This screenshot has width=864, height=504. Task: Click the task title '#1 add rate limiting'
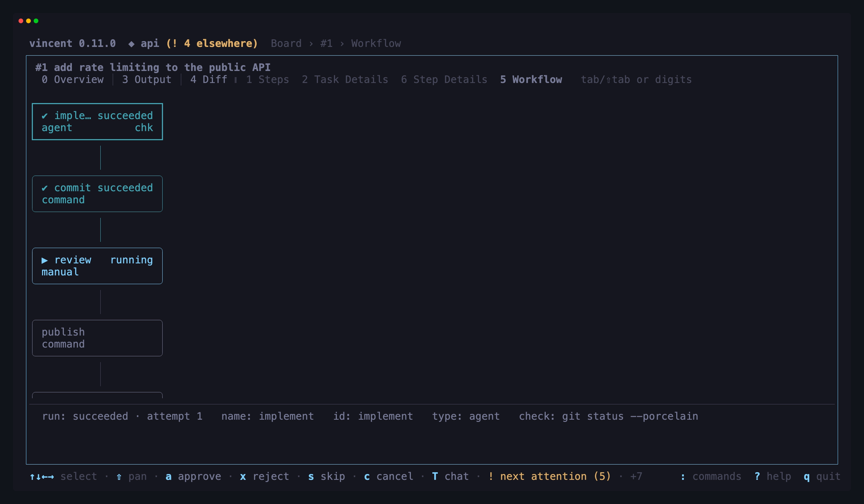153,67
